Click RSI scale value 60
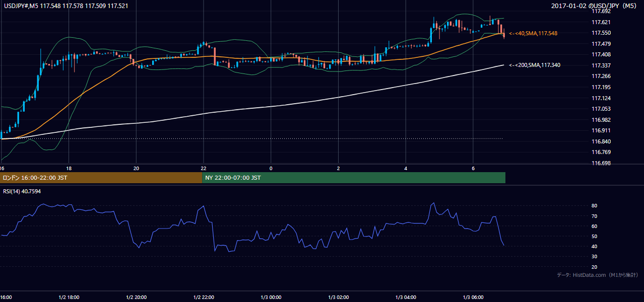The image size is (644, 302). point(594,226)
